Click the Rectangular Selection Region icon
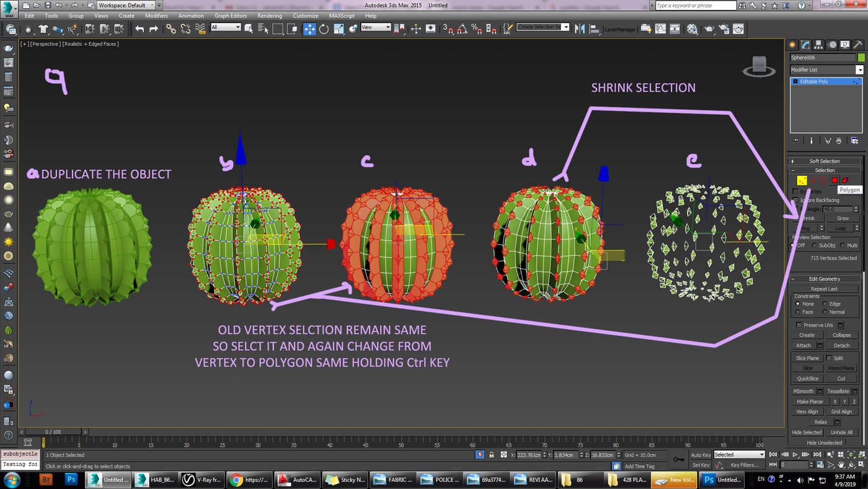 pyautogui.click(x=278, y=29)
